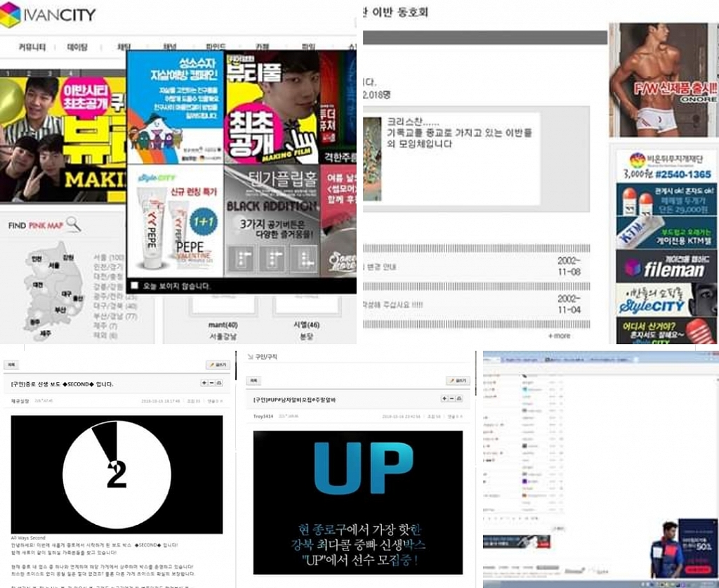Viewport: 719px width, 588px height.
Task: Click the Find Pink Map magnifier icon
Action: [x=73, y=224]
